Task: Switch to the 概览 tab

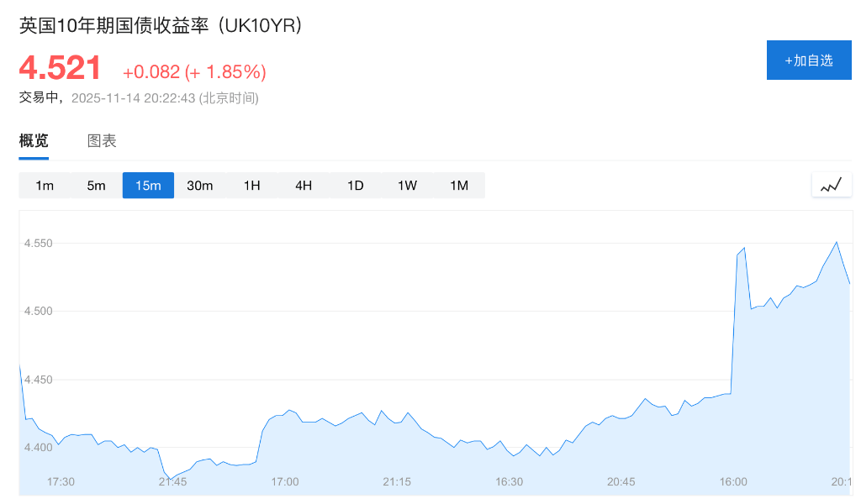Action: click(x=34, y=141)
